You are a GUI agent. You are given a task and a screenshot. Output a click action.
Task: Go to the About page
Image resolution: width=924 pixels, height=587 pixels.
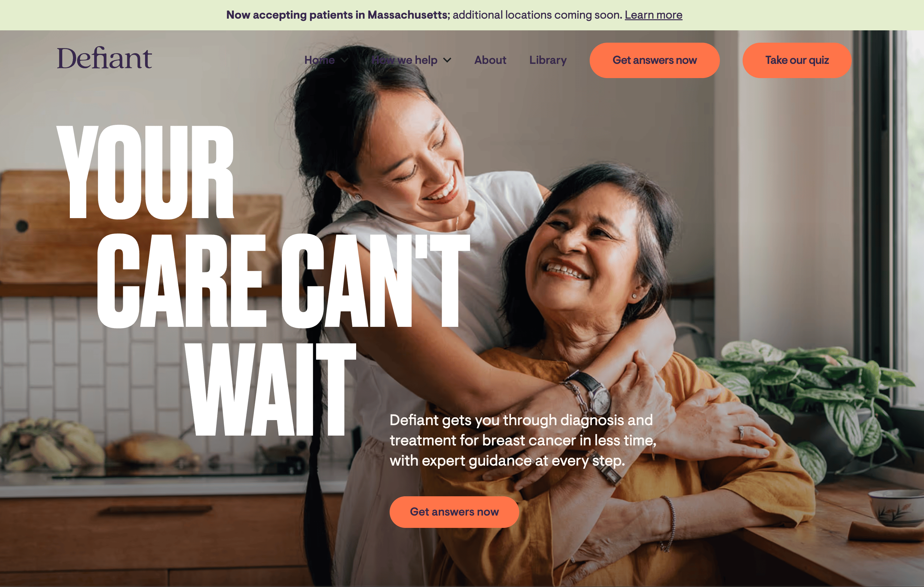point(490,60)
